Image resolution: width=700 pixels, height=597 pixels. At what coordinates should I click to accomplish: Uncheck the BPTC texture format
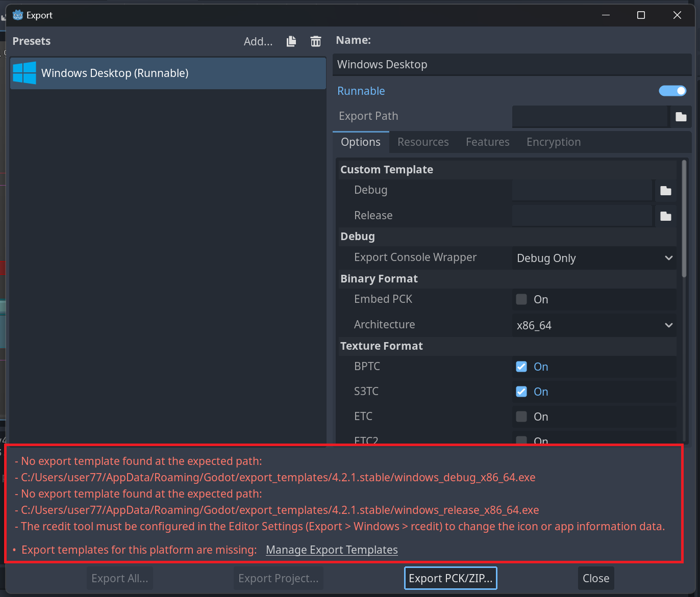tap(521, 367)
